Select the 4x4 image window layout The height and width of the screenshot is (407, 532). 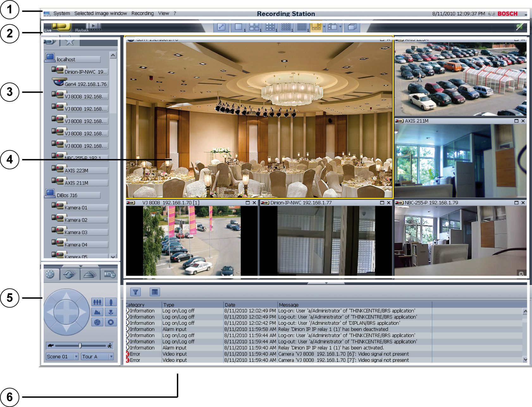(286, 27)
